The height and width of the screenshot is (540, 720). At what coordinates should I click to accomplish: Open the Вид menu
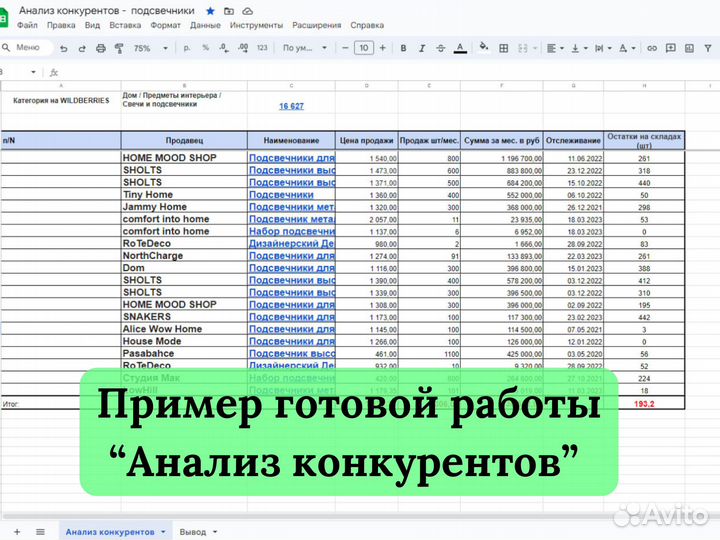coord(92,25)
